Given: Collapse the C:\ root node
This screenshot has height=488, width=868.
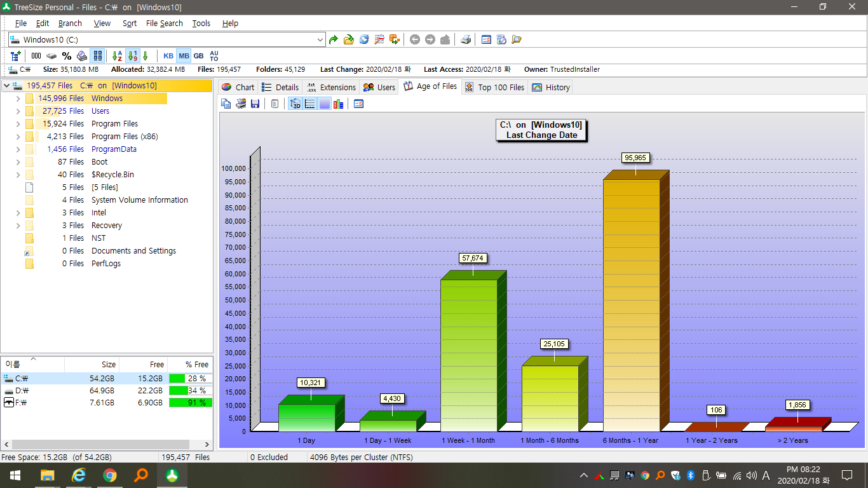Looking at the screenshot, I should pos(6,86).
